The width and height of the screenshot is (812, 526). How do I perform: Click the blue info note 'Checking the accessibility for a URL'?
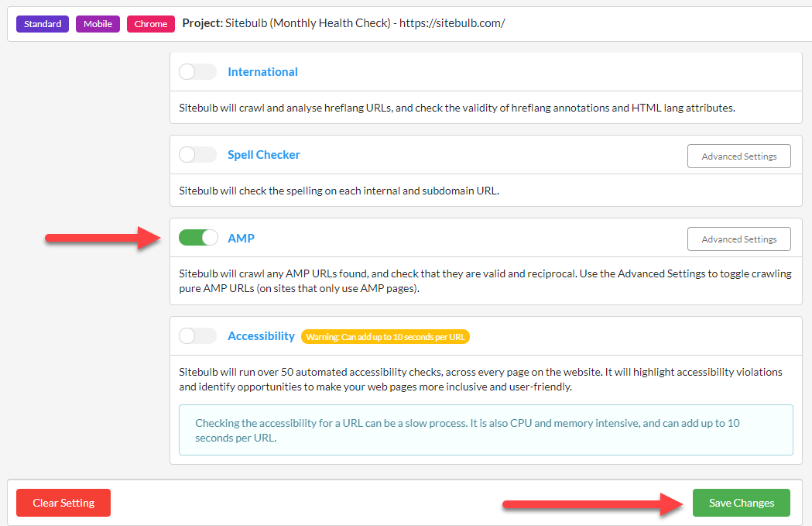coord(486,430)
